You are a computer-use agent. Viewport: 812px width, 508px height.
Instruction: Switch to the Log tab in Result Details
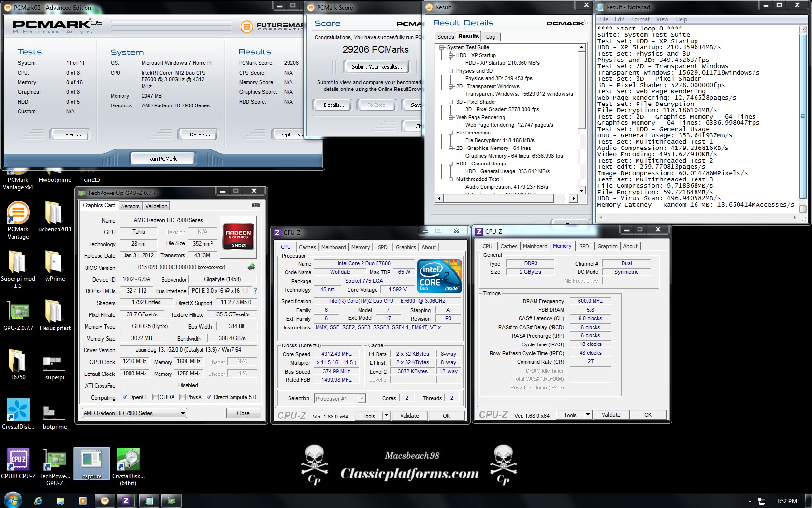click(x=491, y=37)
